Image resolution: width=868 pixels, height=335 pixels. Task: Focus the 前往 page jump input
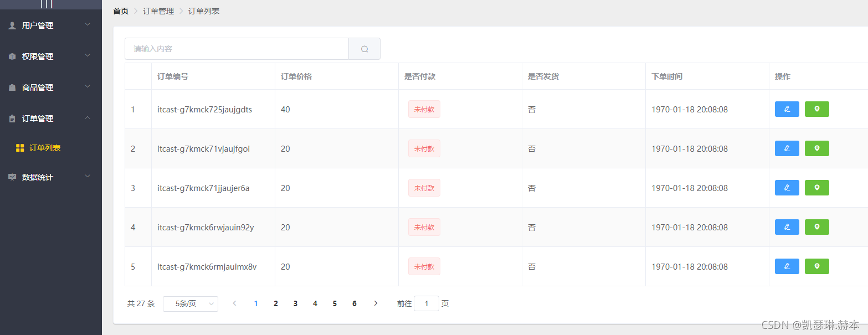(x=427, y=303)
